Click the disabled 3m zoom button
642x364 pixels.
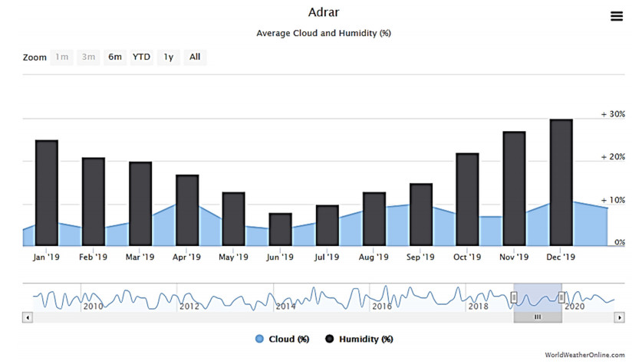point(88,57)
